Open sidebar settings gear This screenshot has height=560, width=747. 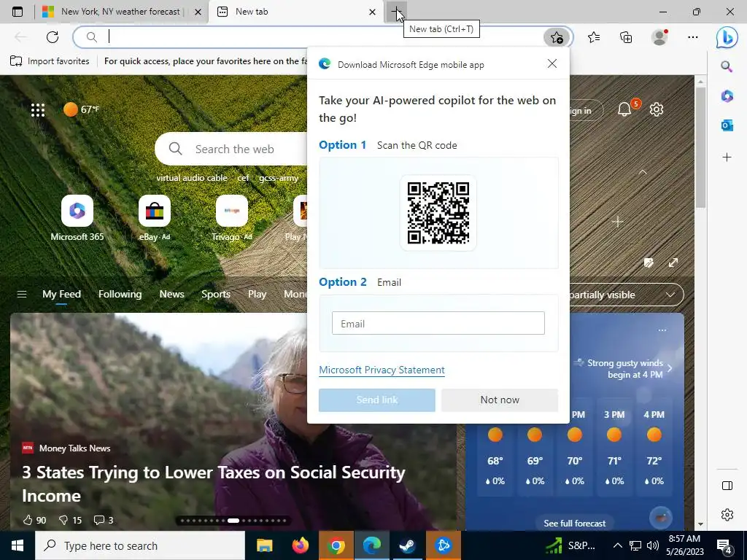tap(727, 515)
